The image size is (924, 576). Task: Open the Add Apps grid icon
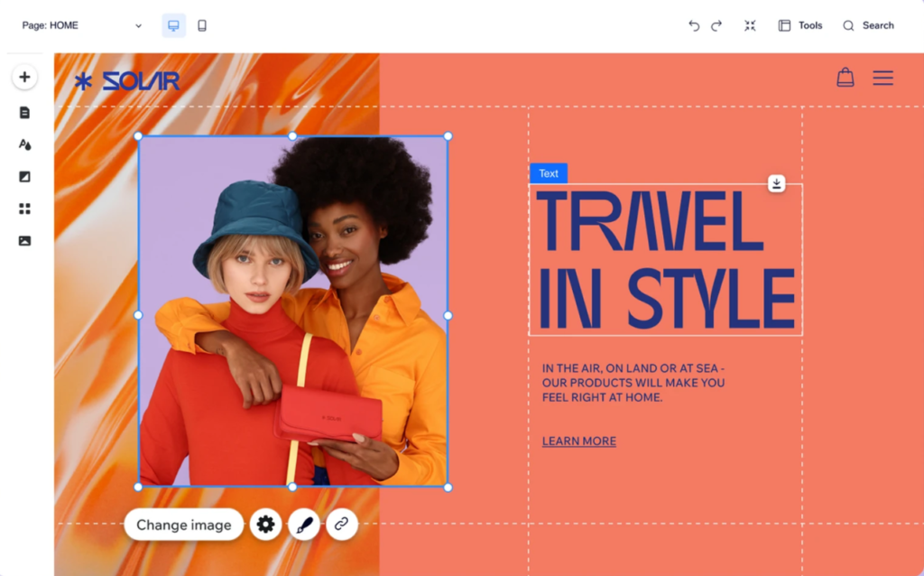click(24, 209)
